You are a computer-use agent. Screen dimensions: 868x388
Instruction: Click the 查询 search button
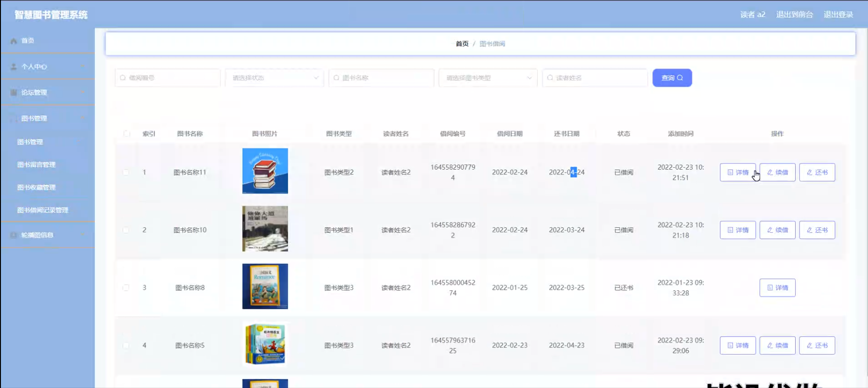click(672, 78)
